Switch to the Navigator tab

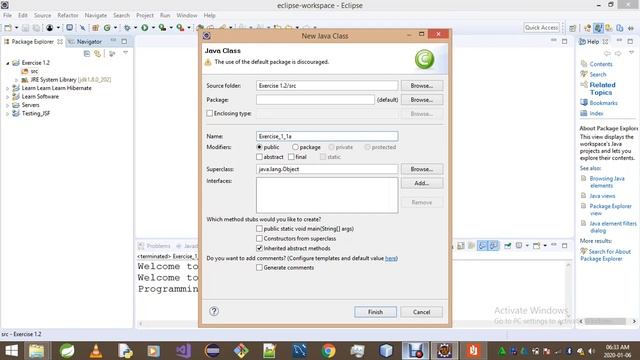[x=85, y=42]
